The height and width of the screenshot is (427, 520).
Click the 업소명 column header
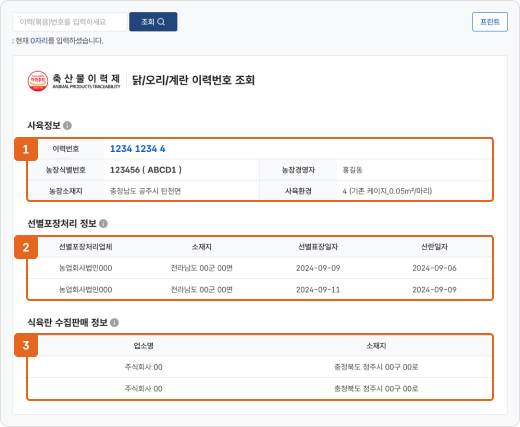click(x=144, y=346)
